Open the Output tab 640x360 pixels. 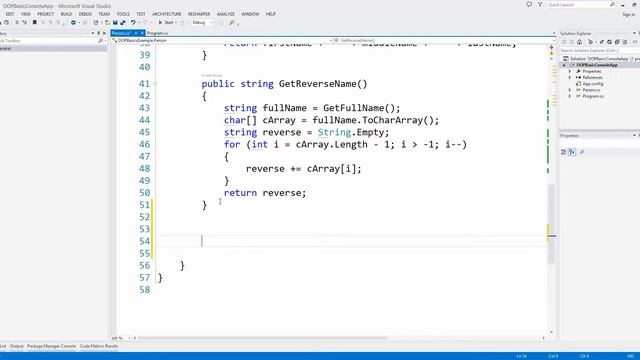coord(17,346)
